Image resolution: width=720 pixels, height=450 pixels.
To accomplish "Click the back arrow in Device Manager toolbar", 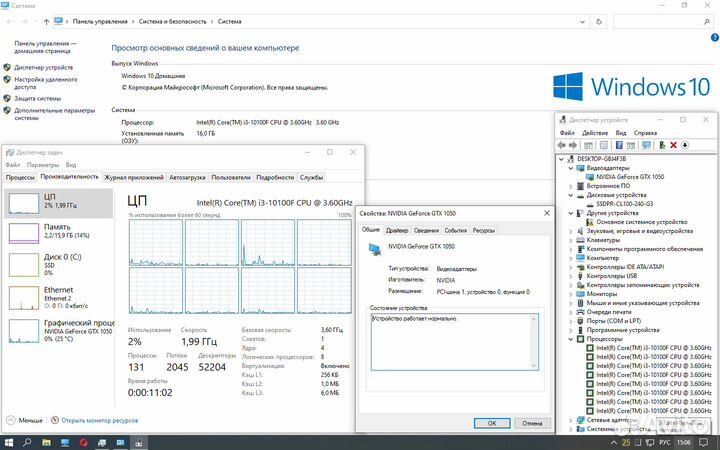I will click(x=561, y=145).
